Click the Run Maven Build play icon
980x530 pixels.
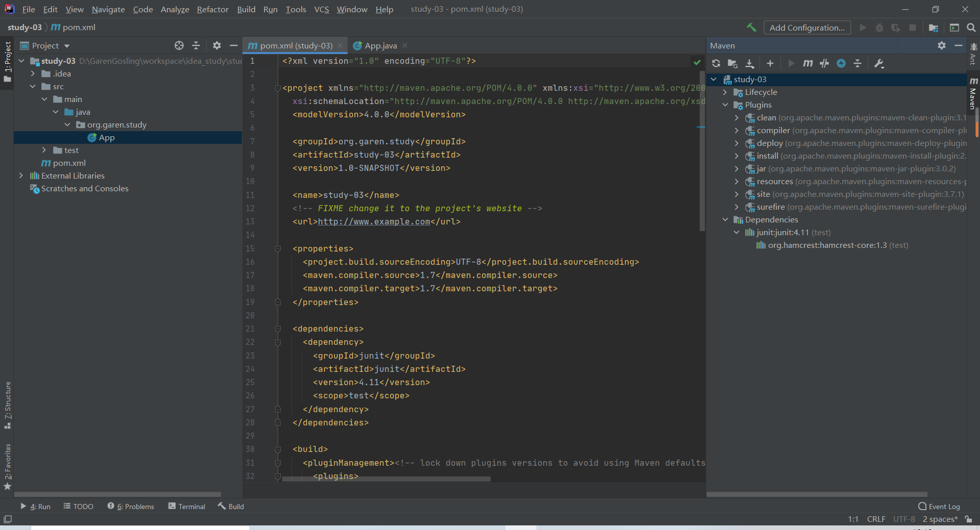point(791,63)
